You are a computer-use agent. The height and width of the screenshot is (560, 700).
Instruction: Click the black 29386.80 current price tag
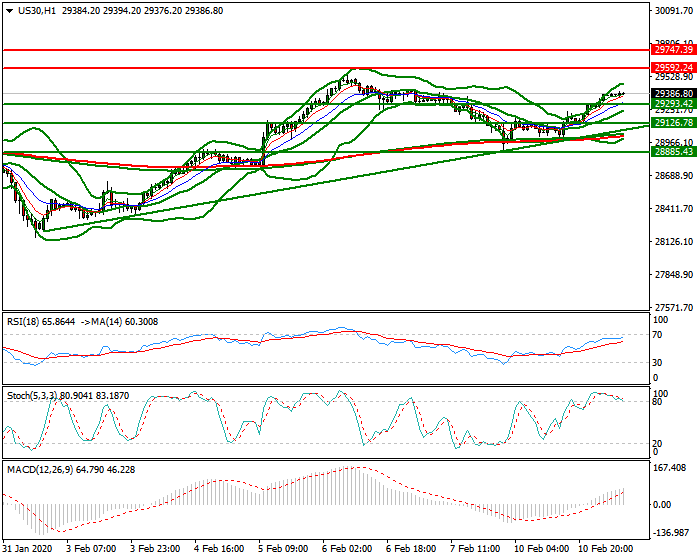tap(673, 93)
